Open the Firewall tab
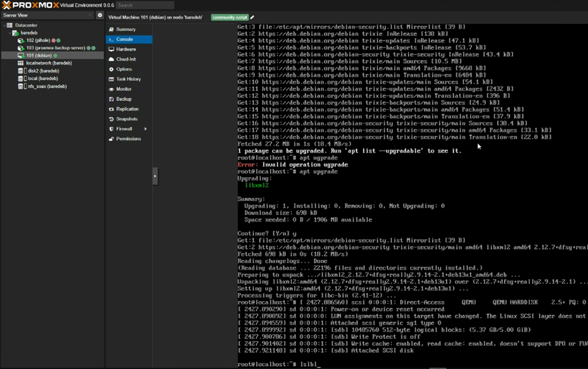Screen dimensions: 588x369 click(x=129, y=129)
